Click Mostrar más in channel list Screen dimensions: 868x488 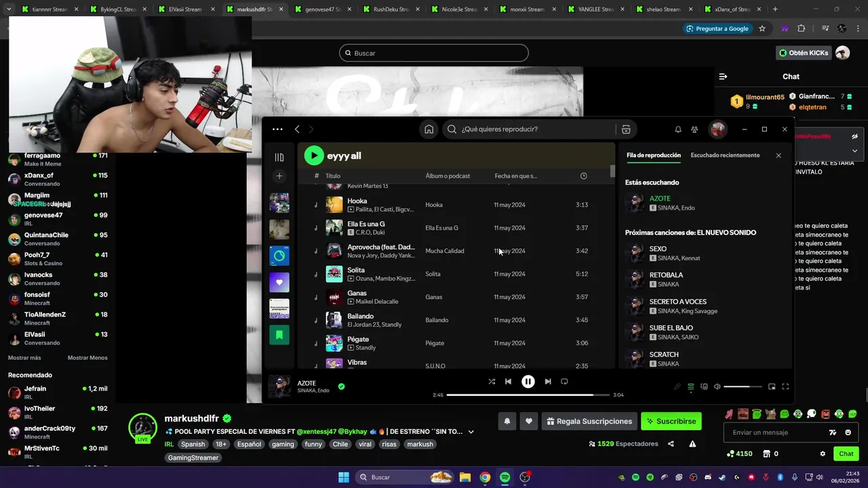[x=24, y=358]
